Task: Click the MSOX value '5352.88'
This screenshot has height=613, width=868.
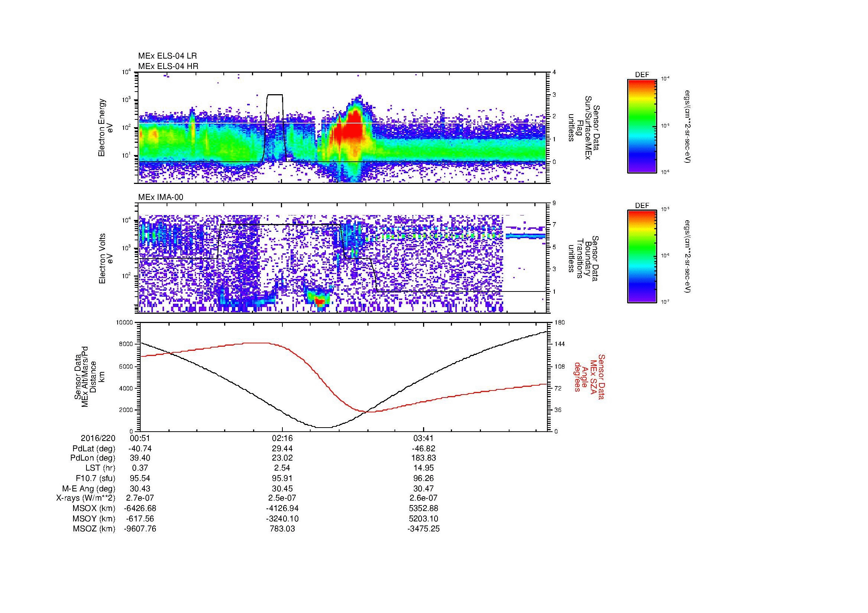Action: tap(423, 508)
